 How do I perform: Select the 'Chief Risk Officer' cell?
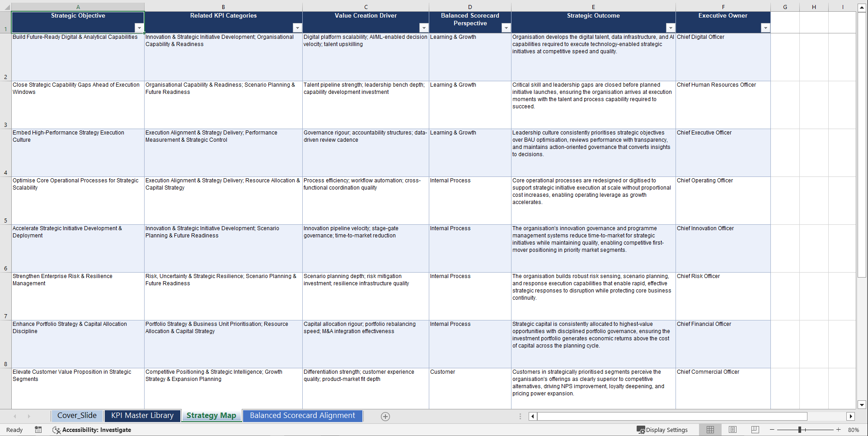[x=723, y=296]
